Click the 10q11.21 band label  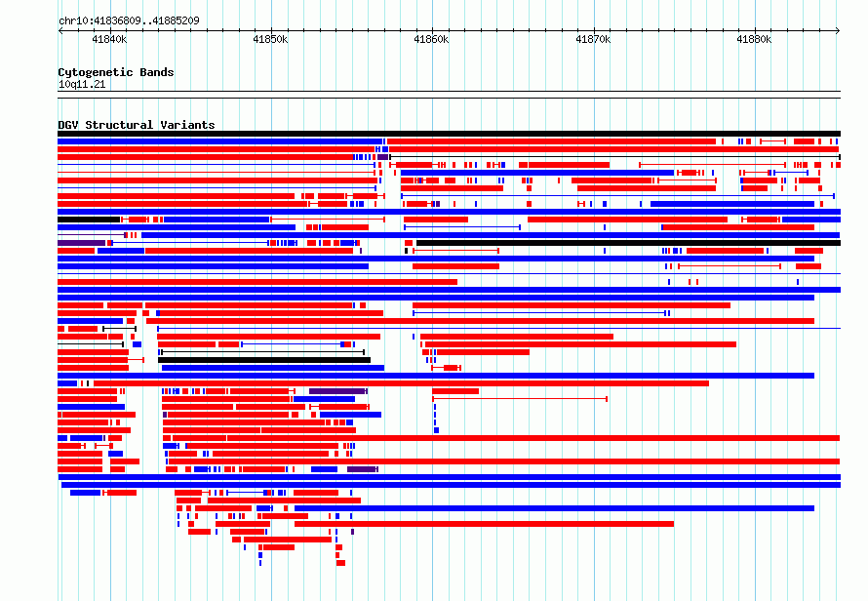pyautogui.click(x=82, y=84)
